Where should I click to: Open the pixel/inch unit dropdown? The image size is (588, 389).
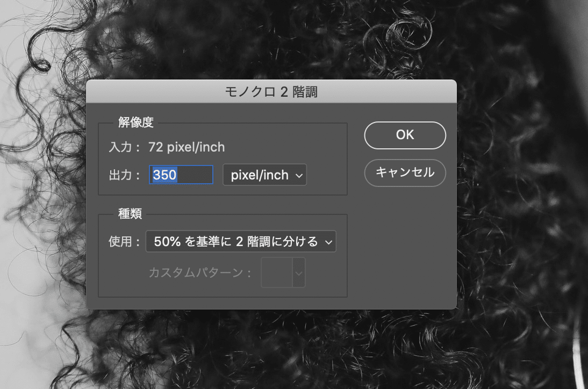click(264, 175)
